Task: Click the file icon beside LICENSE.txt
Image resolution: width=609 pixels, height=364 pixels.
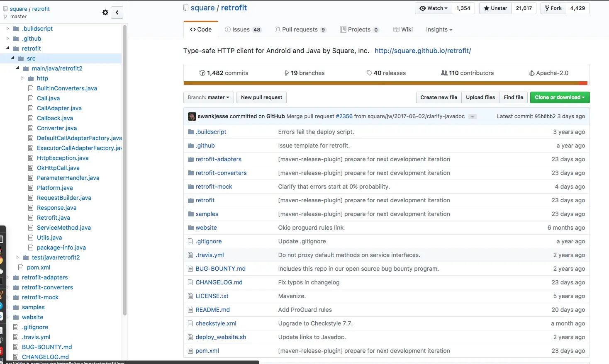Action: 191,296
